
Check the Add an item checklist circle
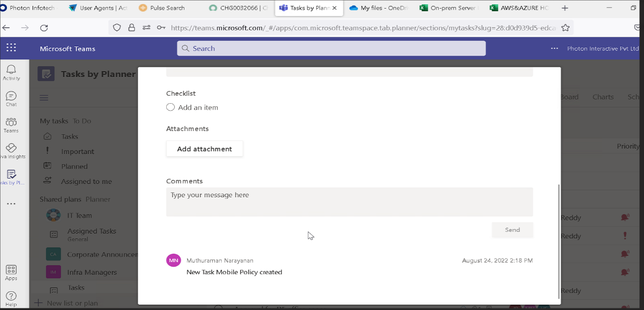pos(170,107)
